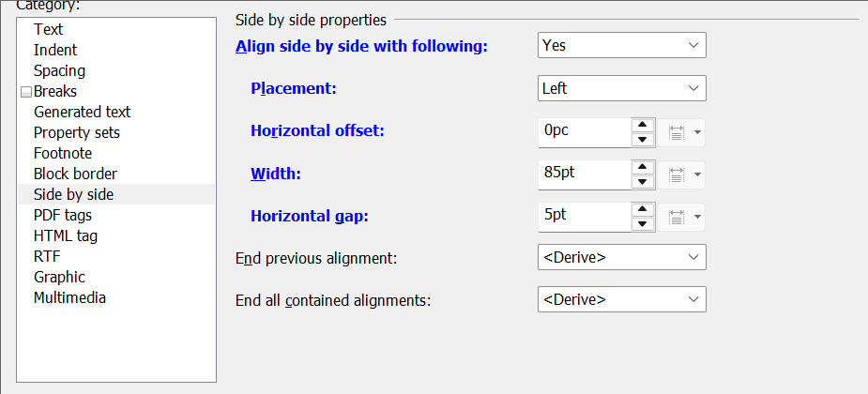Click units icon beside Horizontal offset field

pos(681,132)
